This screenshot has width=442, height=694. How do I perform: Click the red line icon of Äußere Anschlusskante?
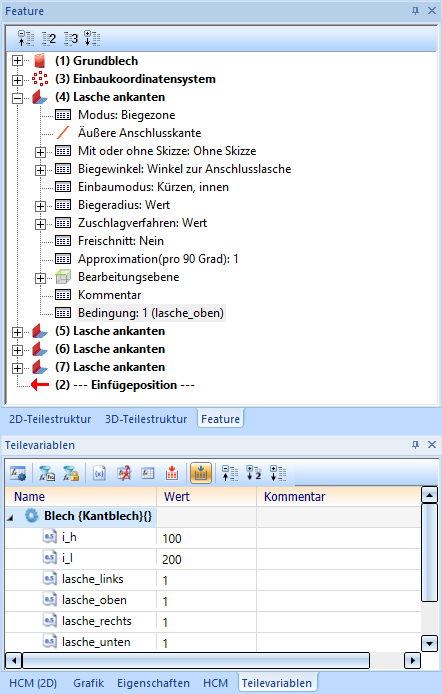(63, 133)
